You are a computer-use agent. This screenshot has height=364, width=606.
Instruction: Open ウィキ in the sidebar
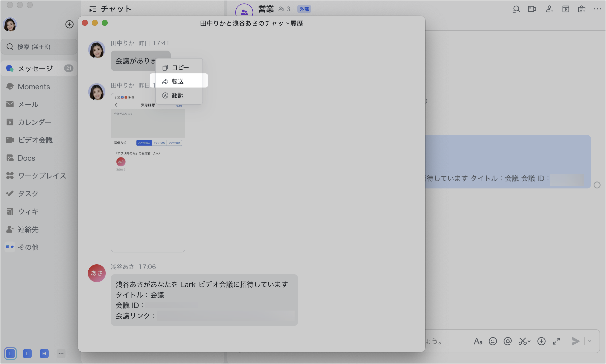39,212
